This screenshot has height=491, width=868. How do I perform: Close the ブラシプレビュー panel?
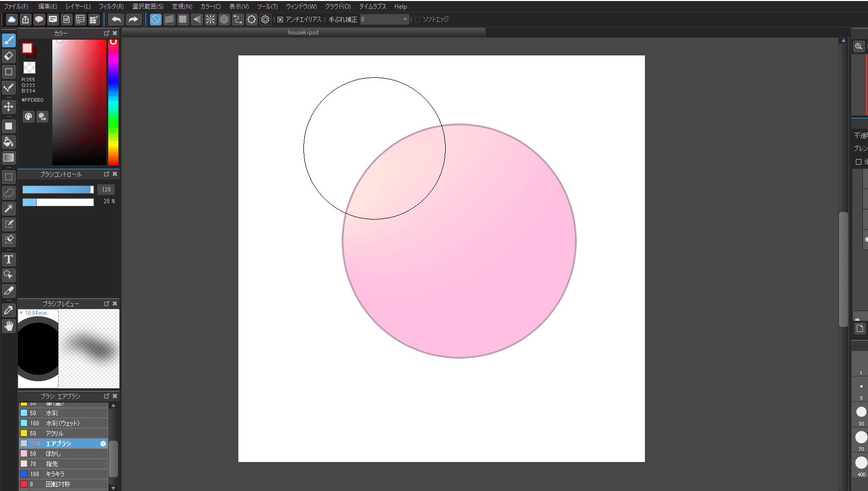115,303
